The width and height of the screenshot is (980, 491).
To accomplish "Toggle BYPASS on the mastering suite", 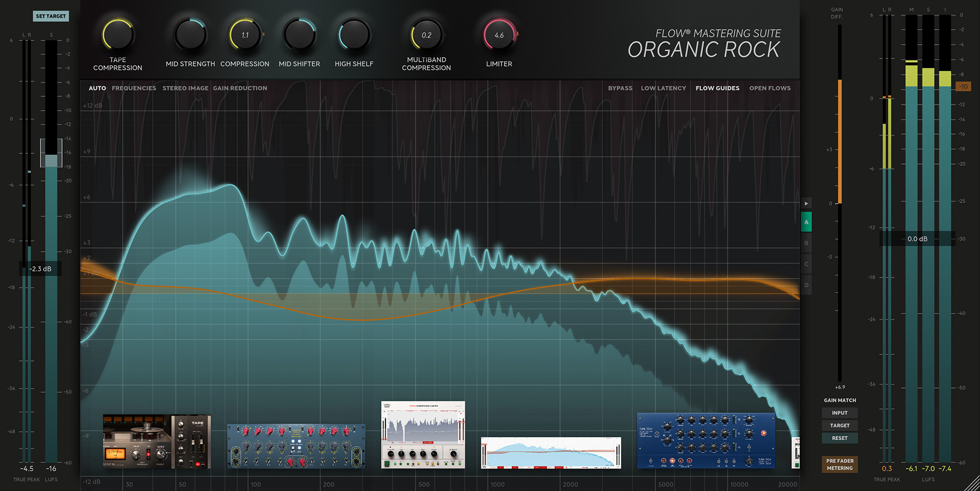I will (620, 88).
